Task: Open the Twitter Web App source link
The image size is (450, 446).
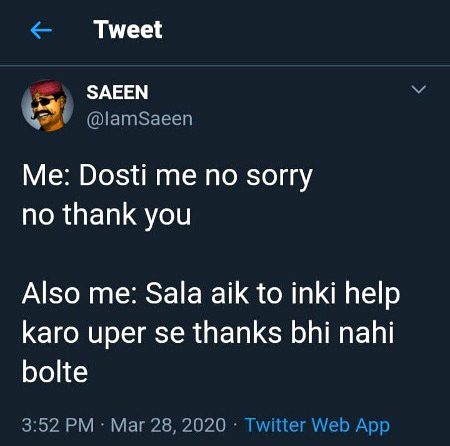Action: [x=317, y=425]
